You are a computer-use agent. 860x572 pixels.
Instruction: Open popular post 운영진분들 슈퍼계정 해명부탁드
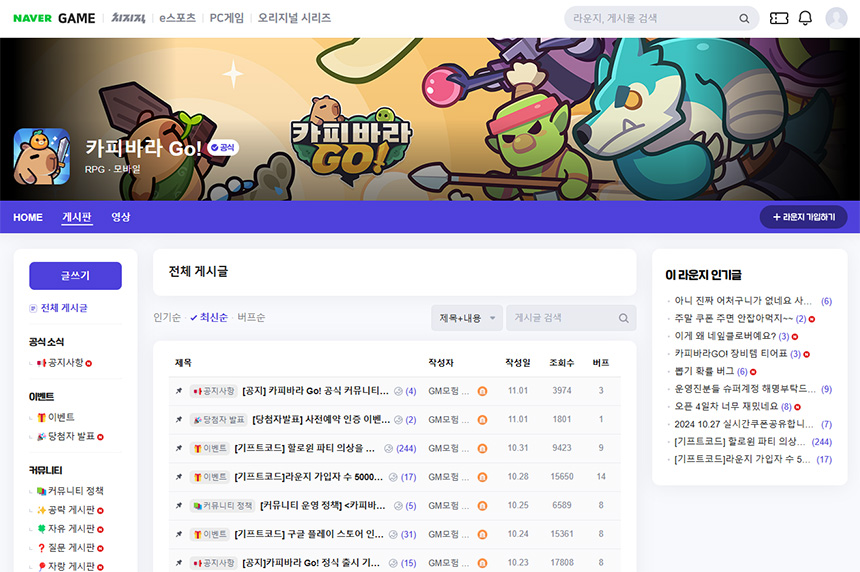click(745, 388)
